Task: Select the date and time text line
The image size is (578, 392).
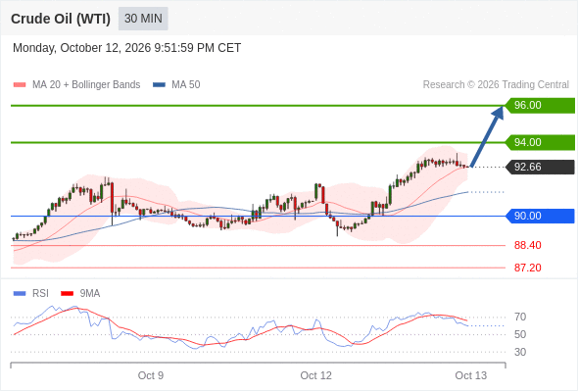Action: pos(126,48)
